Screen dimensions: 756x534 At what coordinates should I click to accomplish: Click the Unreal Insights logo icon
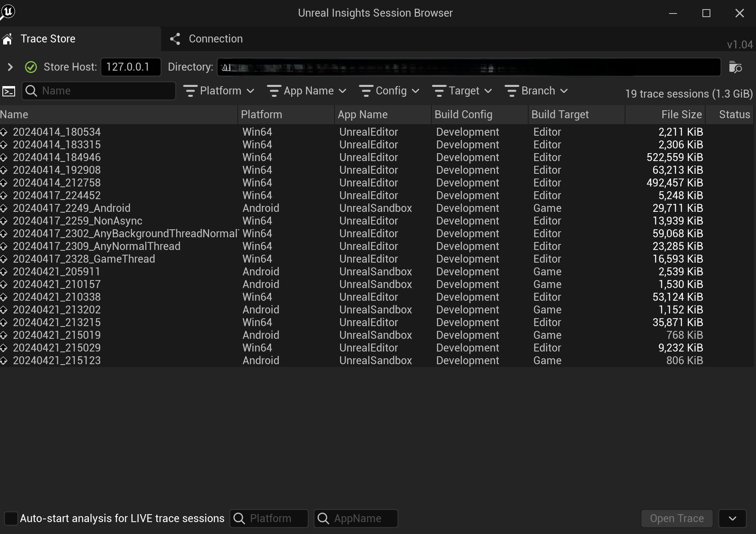pos(8,12)
